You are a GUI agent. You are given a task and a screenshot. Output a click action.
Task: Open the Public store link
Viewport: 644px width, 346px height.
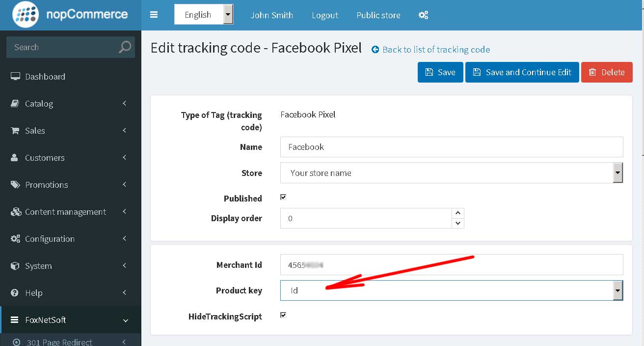click(x=378, y=15)
